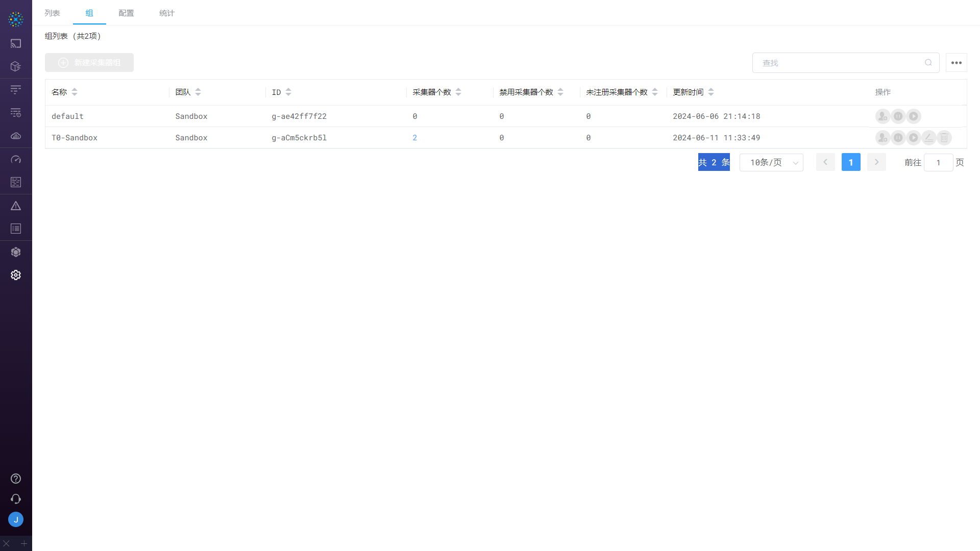Viewport: 980px width, 551px height.
Task: Open the alert triangle sidebar icon
Action: (x=16, y=206)
